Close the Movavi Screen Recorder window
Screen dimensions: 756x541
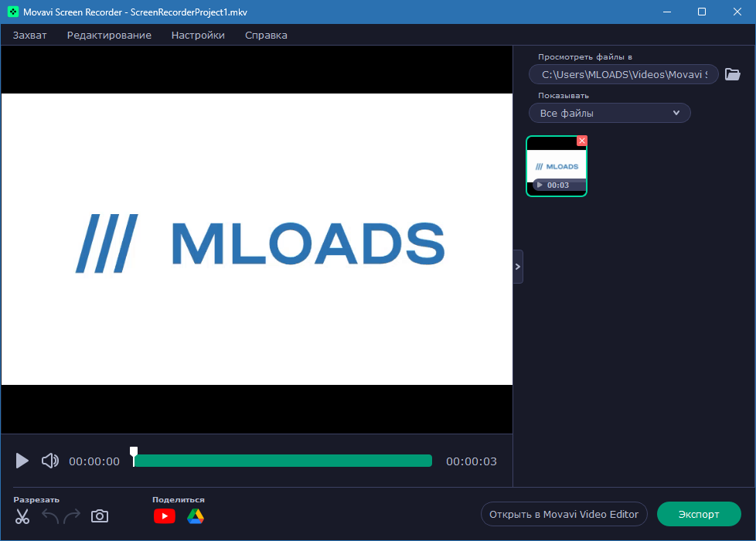737,12
